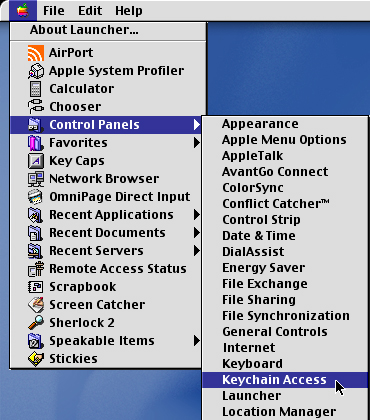Expand the Speakable Items submenu arrow
This screenshot has height=420, width=370.
(197, 341)
